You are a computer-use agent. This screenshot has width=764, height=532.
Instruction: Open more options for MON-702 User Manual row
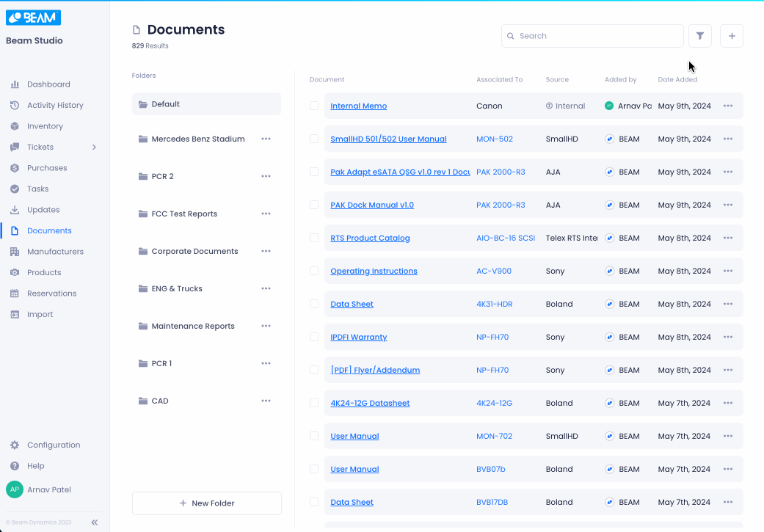(728, 436)
